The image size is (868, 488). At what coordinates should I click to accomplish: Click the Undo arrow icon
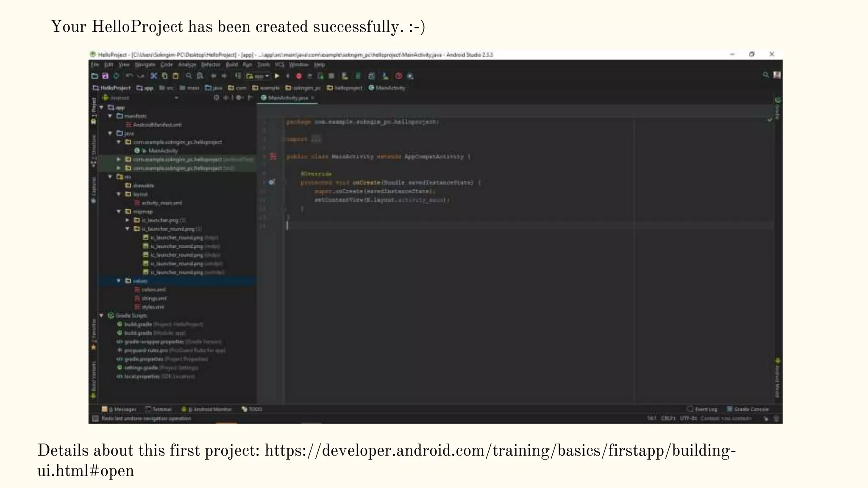tap(129, 76)
